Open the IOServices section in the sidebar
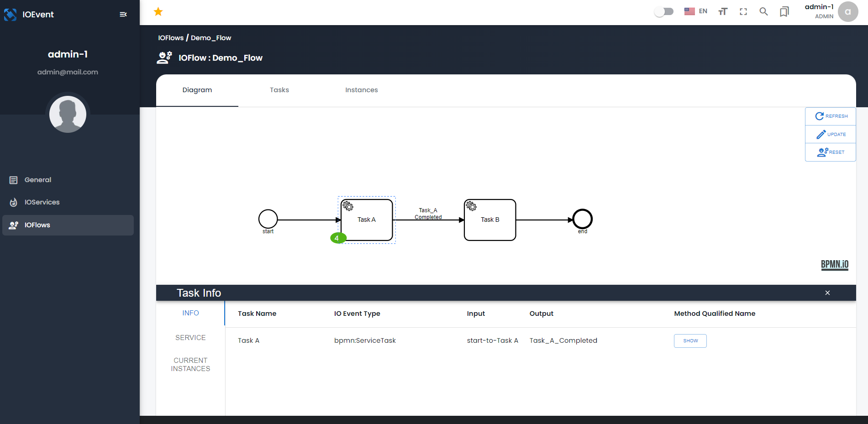The image size is (868, 424). (x=42, y=202)
